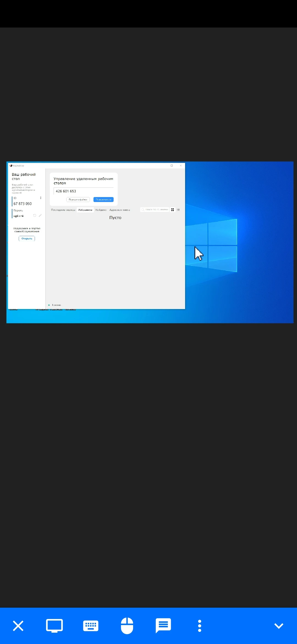Click the Передача файлов button
This screenshot has width=297, height=644.
[78, 200]
